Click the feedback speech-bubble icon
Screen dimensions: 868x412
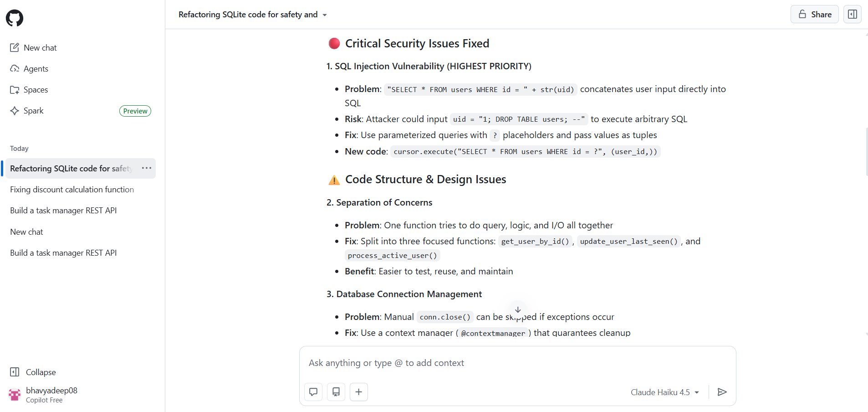pos(313,391)
